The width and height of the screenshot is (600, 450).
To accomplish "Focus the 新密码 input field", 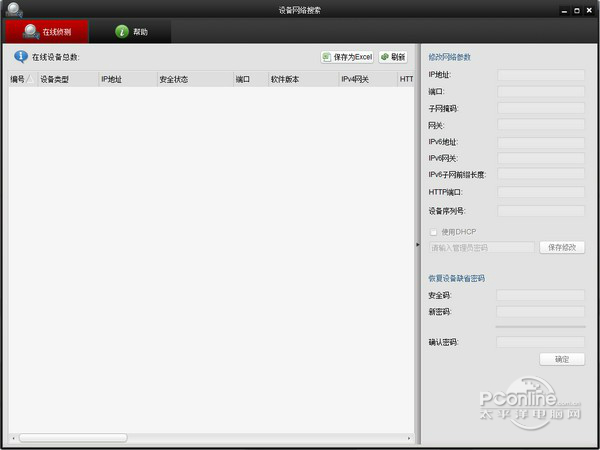I will (x=540, y=311).
